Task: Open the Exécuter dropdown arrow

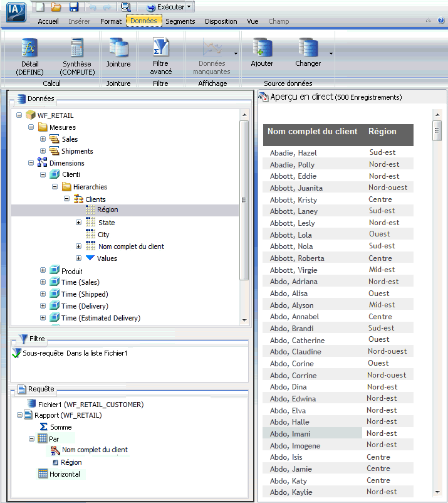Action: coord(189,7)
